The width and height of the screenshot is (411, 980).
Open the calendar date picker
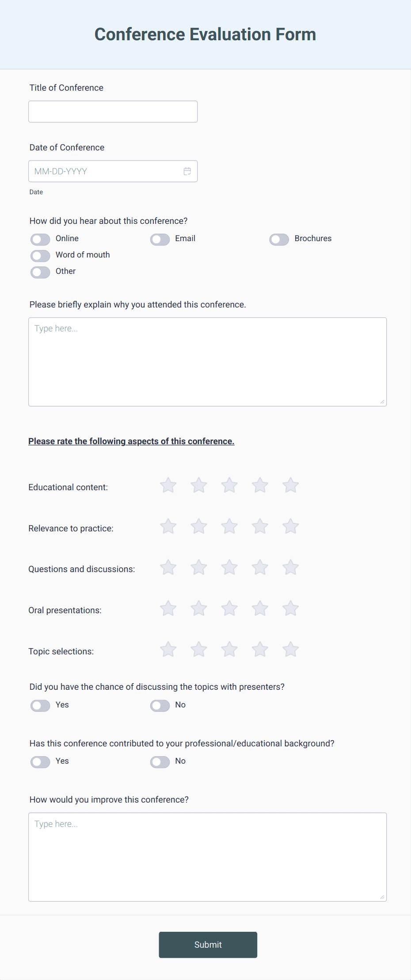click(x=187, y=171)
